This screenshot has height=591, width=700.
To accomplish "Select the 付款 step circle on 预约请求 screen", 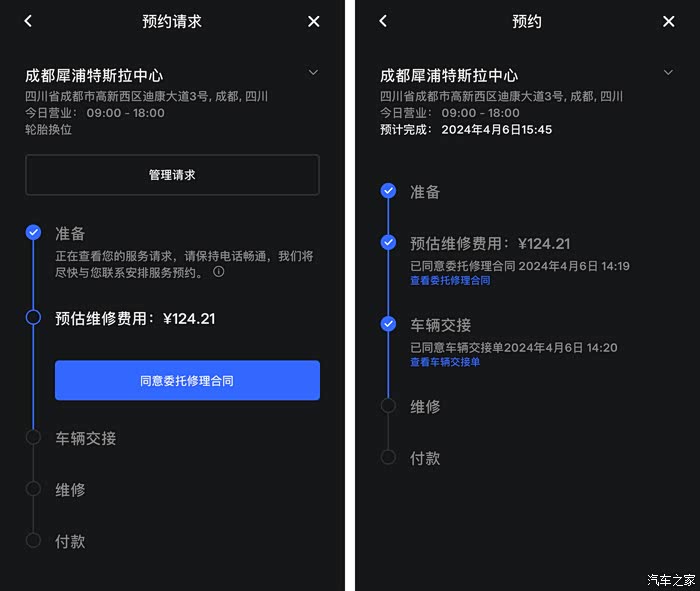I will [33, 540].
